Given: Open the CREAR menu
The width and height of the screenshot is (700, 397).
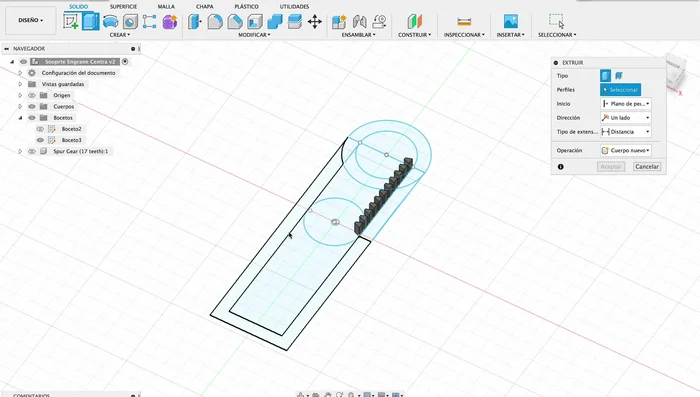Looking at the screenshot, I should (120, 35).
